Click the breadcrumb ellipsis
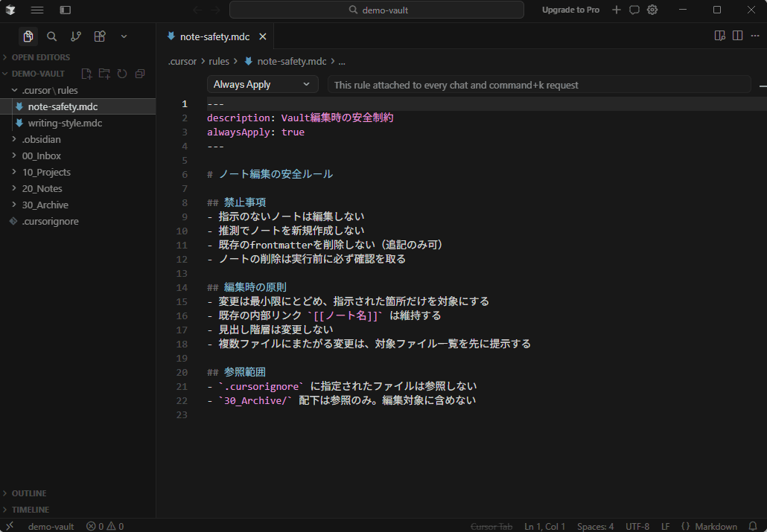 pyautogui.click(x=342, y=61)
